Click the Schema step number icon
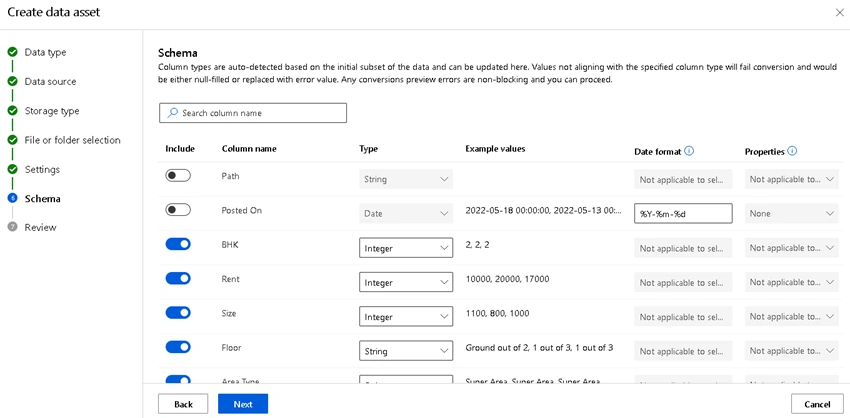 [x=12, y=198]
